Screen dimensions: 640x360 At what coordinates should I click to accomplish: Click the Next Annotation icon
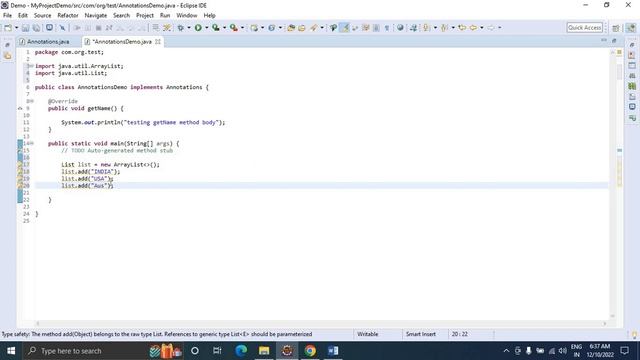[x=426, y=28]
